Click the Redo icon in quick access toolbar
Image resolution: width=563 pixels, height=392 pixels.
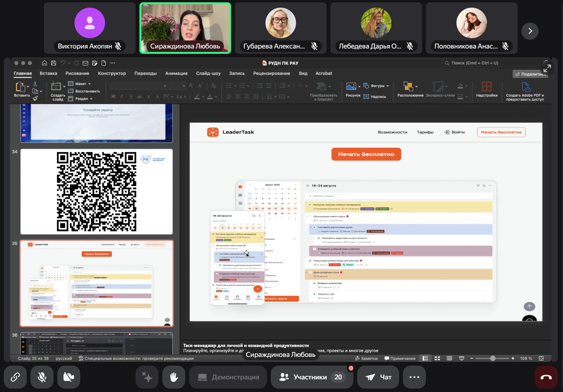click(x=76, y=63)
